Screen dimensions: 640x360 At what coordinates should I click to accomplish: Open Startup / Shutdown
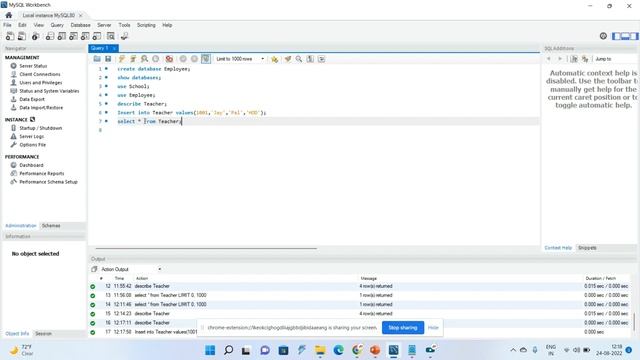coord(40,128)
